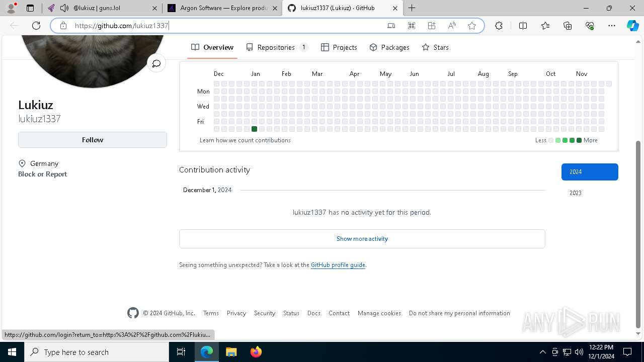
Task: Follow the user Lukiuz
Action: click(x=93, y=140)
